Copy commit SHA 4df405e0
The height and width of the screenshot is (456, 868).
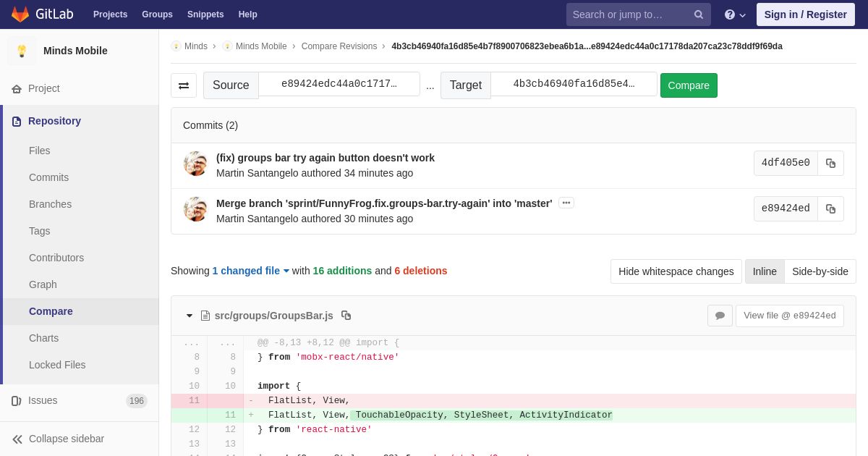click(x=830, y=163)
